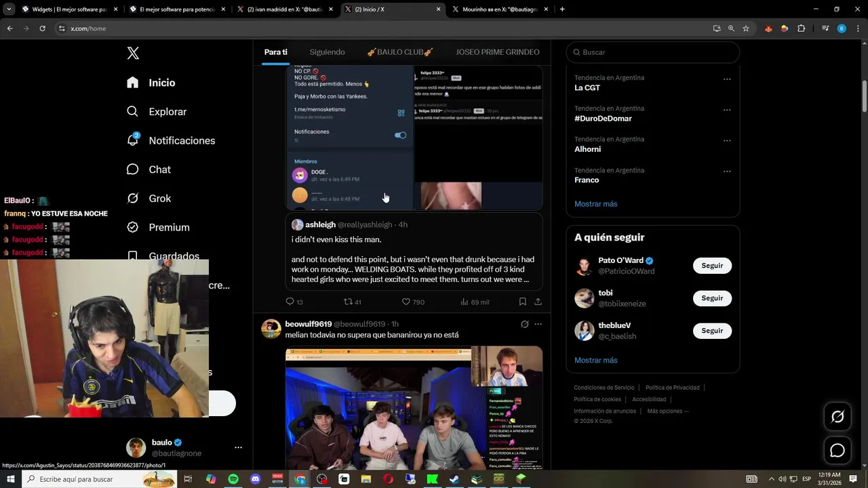Viewport: 868px width, 488px height.
Task: Click Mostrar más under trends
Action: tap(596, 204)
